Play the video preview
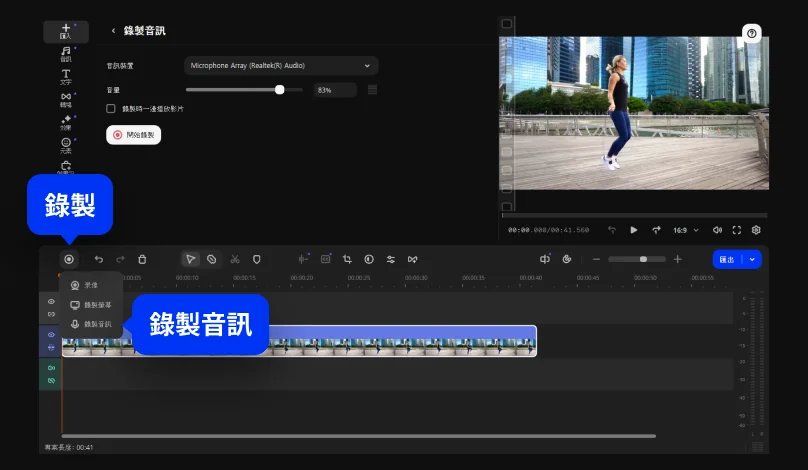The height and width of the screenshot is (470, 808). click(x=633, y=230)
